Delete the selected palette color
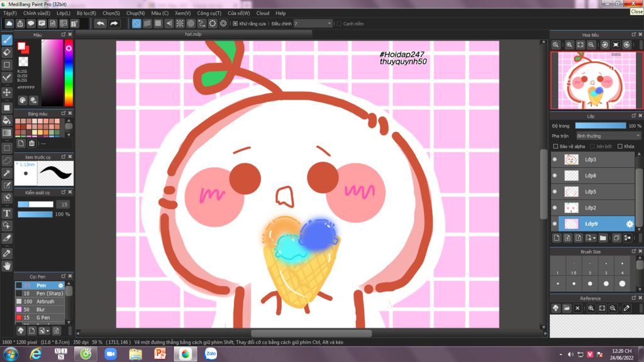This screenshot has width=644, height=362. coord(31,143)
